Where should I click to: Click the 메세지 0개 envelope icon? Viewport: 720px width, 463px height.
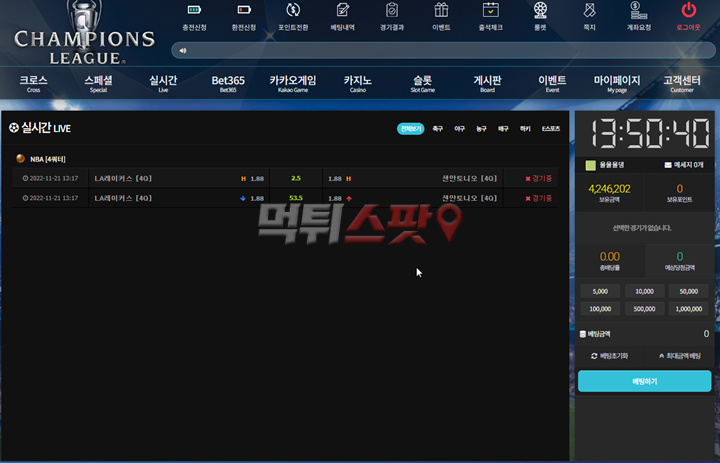668,165
